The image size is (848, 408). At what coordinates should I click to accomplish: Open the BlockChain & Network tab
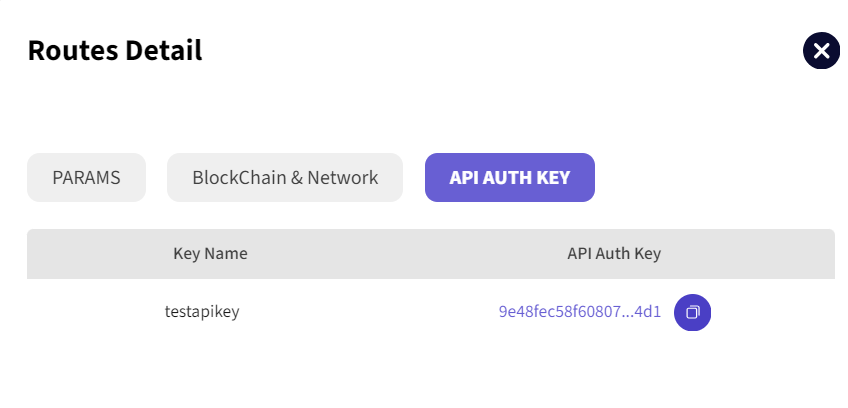[x=285, y=178]
